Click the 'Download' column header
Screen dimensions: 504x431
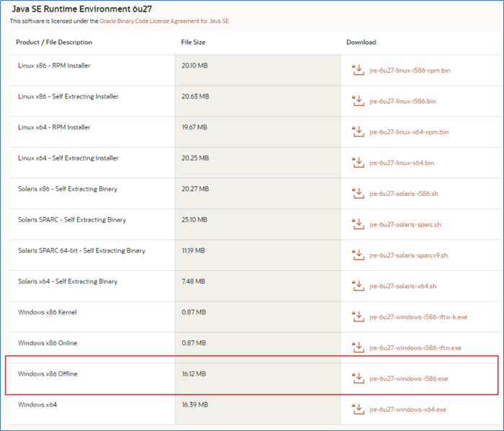coord(361,43)
